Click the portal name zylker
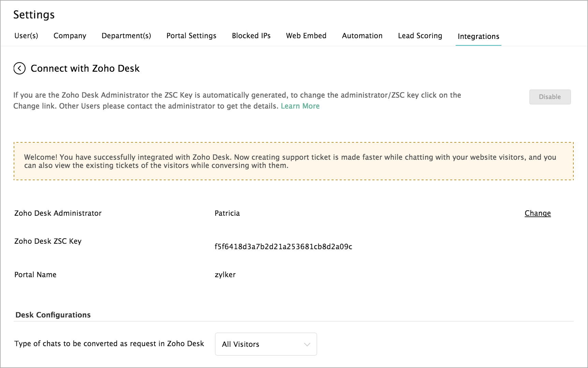 [x=225, y=275]
